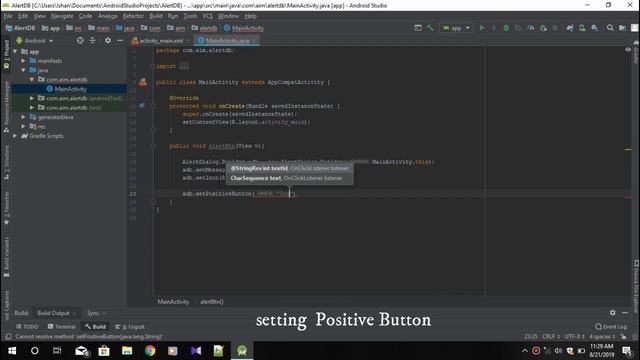Change the UTF-8 file encoding in status bar
The height and width of the screenshot is (360, 640).
coord(575,336)
